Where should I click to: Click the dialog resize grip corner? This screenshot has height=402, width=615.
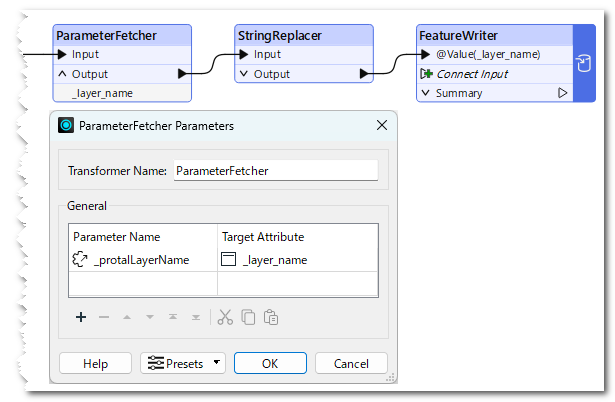(390, 378)
